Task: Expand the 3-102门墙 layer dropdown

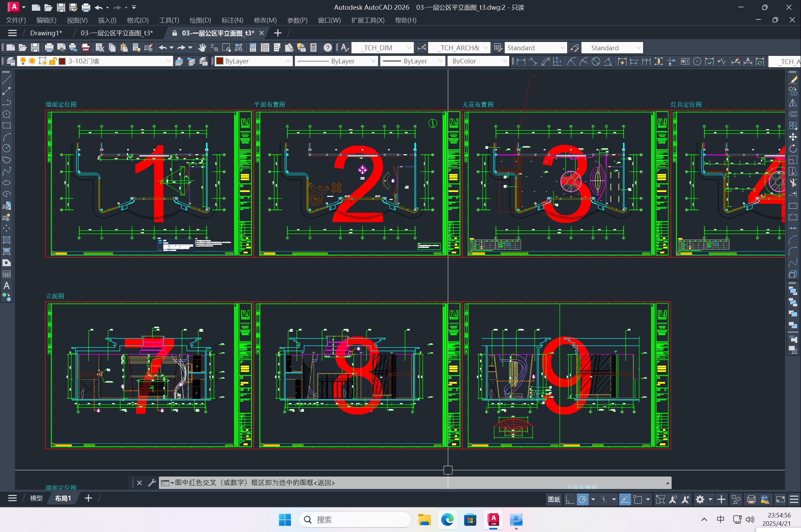Action: click(x=168, y=61)
